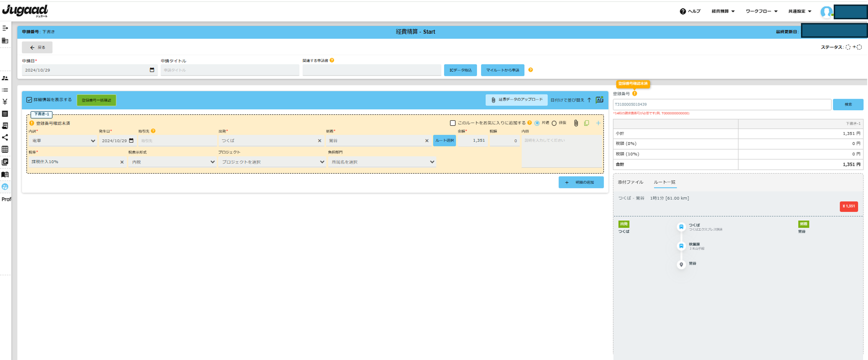Click the 検索 button for registration number
Viewport: 868px width, 360px height.
point(848,104)
